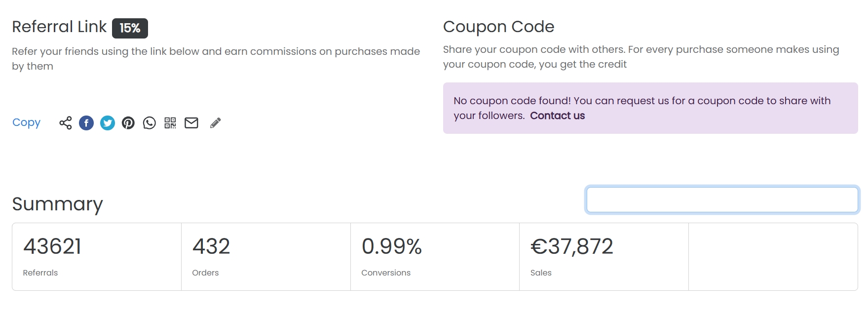Send referral link by email icon
The height and width of the screenshot is (315, 868).
pyautogui.click(x=191, y=123)
